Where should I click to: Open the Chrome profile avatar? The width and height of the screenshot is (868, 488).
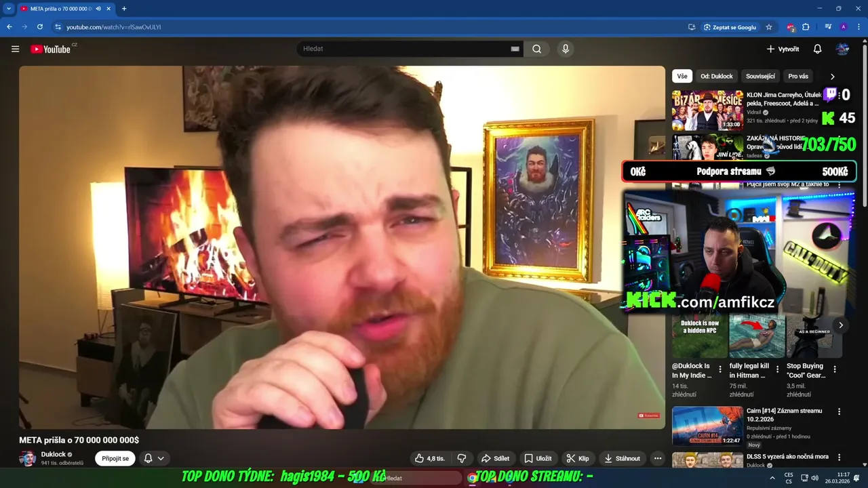tap(843, 27)
